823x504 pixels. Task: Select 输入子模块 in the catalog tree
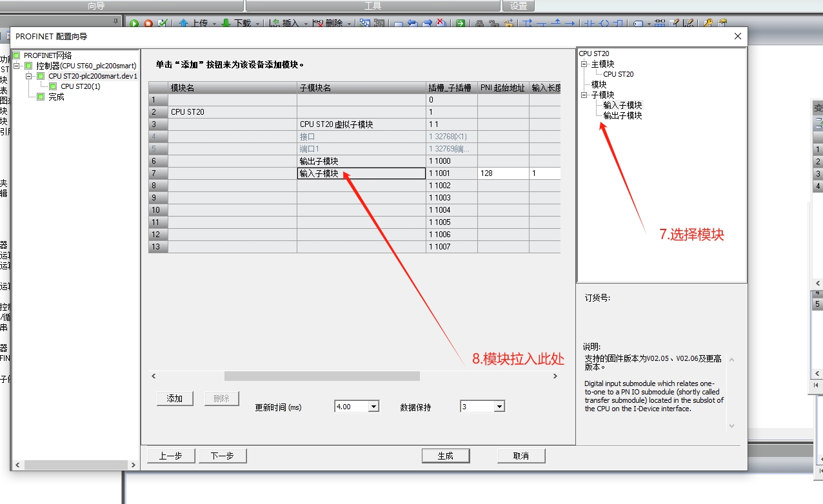click(622, 105)
